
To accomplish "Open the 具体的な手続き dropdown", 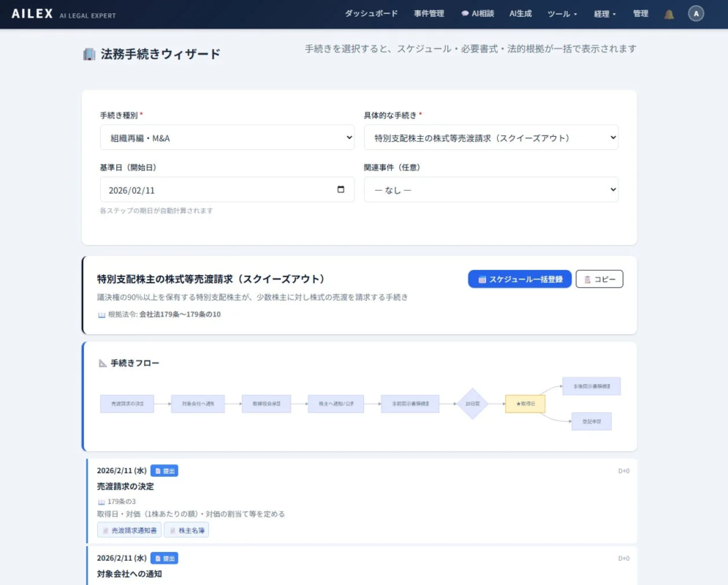I will (x=490, y=137).
